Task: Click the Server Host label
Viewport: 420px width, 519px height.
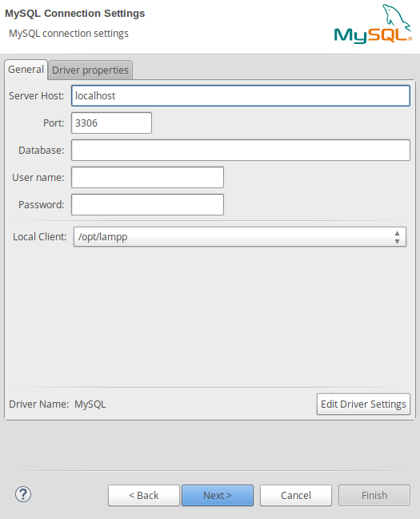Action: point(36,95)
